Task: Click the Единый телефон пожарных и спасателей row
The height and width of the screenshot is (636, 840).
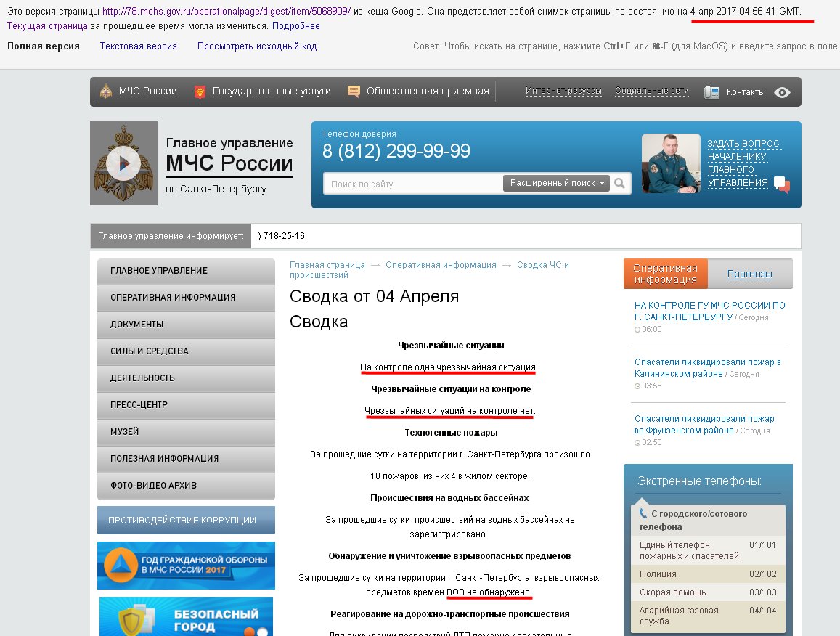Action: point(708,550)
